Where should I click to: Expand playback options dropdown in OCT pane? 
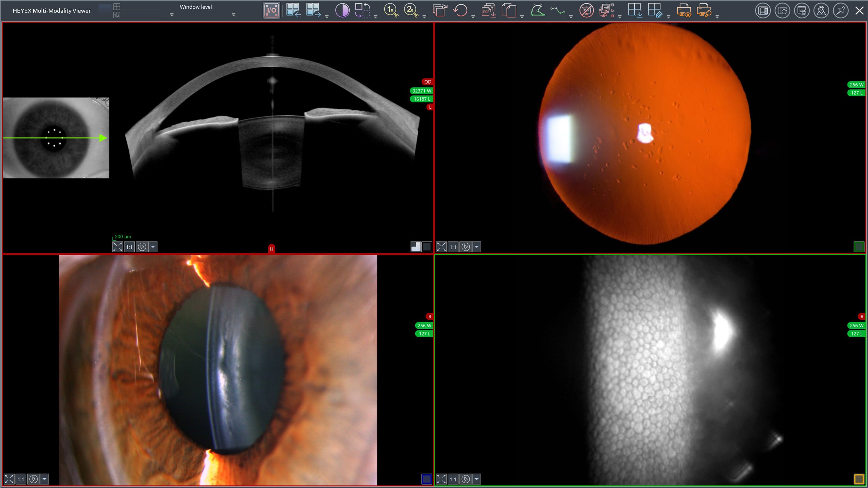pyautogui.click(x=153, y=247)
